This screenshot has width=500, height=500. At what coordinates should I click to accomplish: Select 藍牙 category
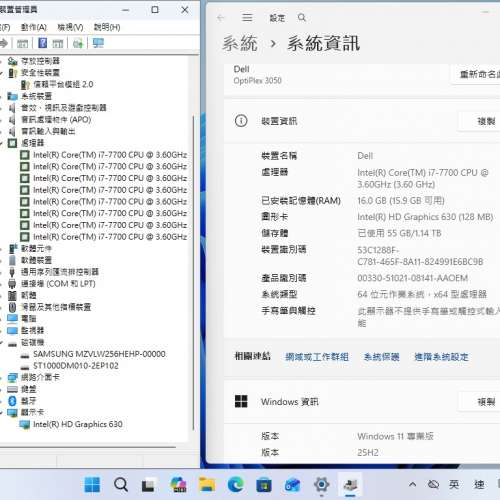29,401
